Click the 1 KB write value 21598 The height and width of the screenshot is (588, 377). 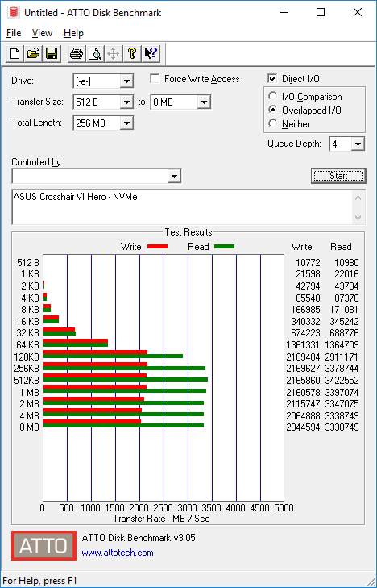pos(307,274)
